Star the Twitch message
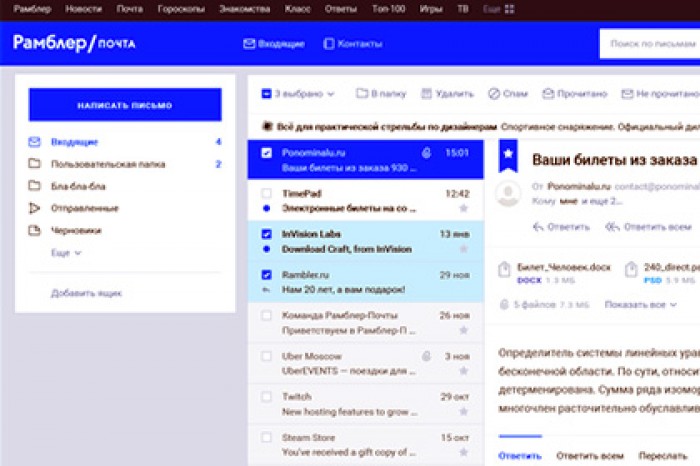This screenshot has height=466, width=700. tap(464, 412)
